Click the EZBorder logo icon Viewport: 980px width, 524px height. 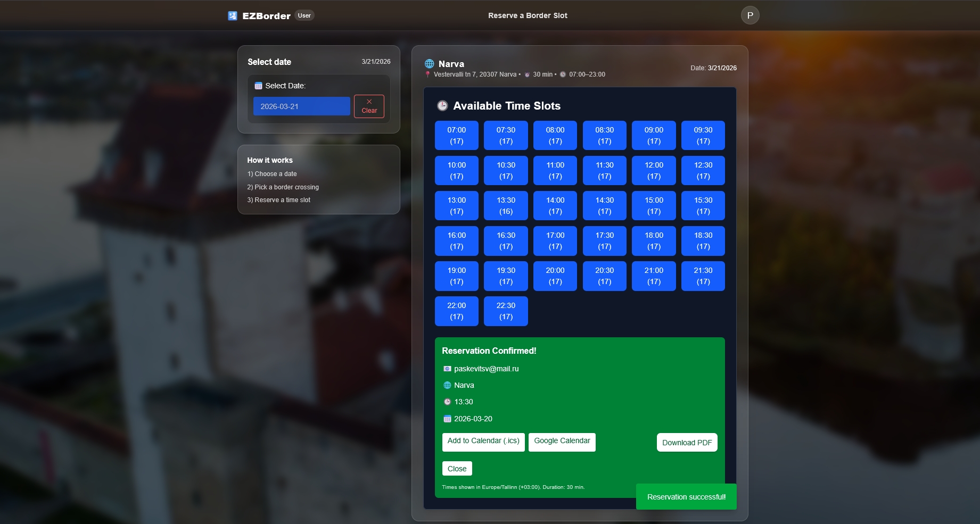232,15
